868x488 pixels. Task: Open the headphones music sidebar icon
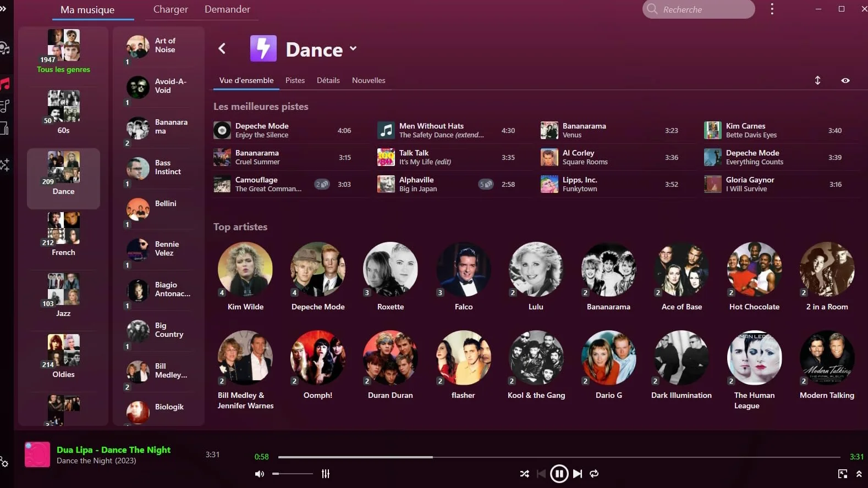click(x=4, y=48)
